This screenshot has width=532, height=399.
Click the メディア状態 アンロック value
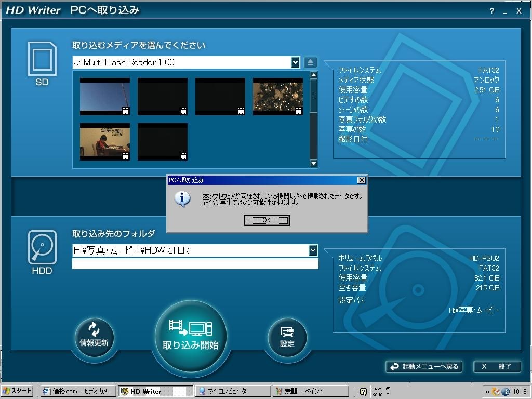click(486, 80)
